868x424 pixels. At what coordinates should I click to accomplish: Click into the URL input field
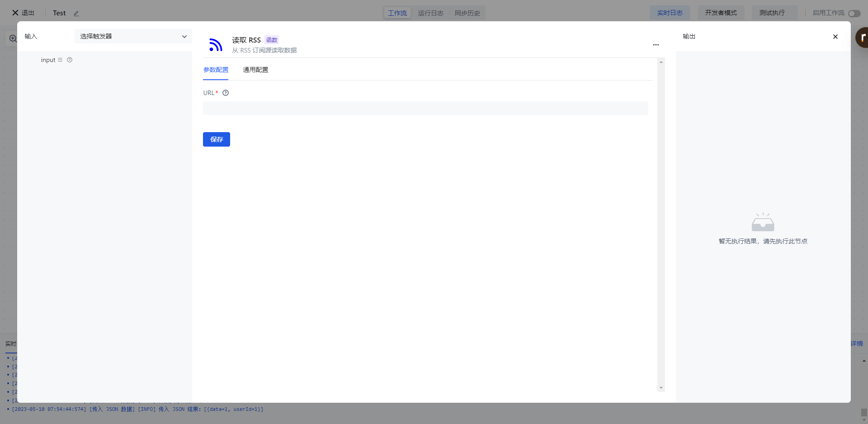click(x=425, y=108)
